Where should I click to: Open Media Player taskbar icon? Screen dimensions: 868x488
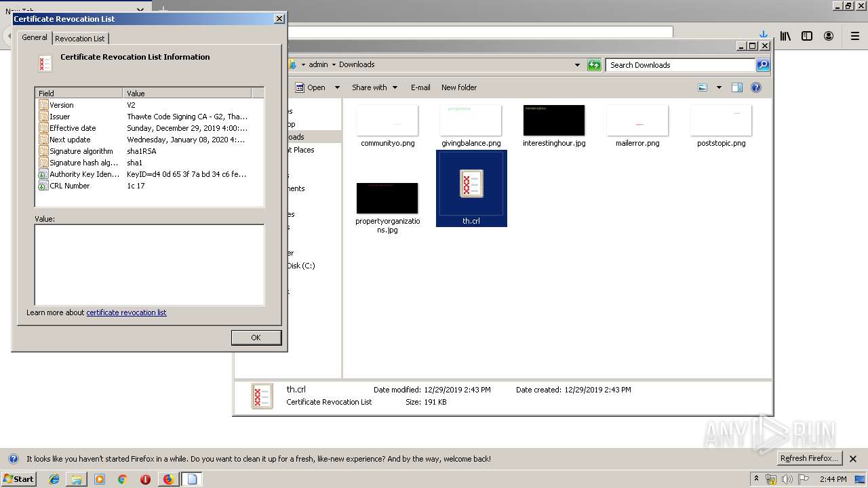click(x=100, y=479)
